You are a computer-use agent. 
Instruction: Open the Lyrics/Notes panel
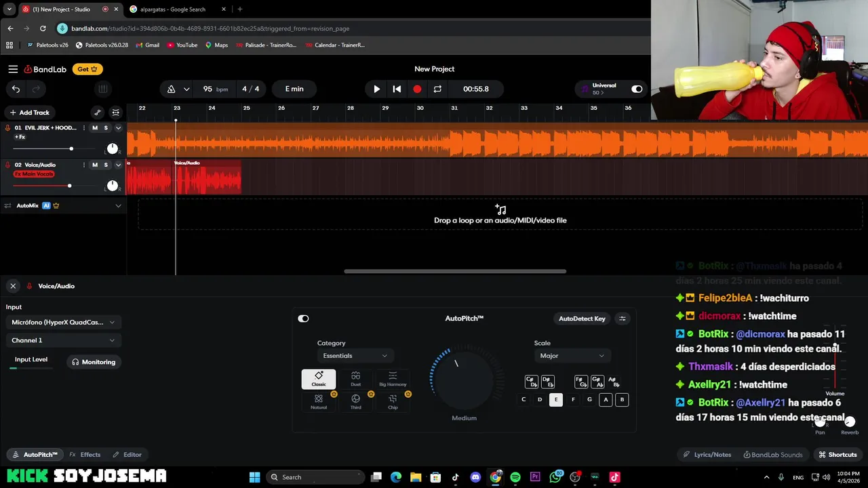click(x=707, y=455)
